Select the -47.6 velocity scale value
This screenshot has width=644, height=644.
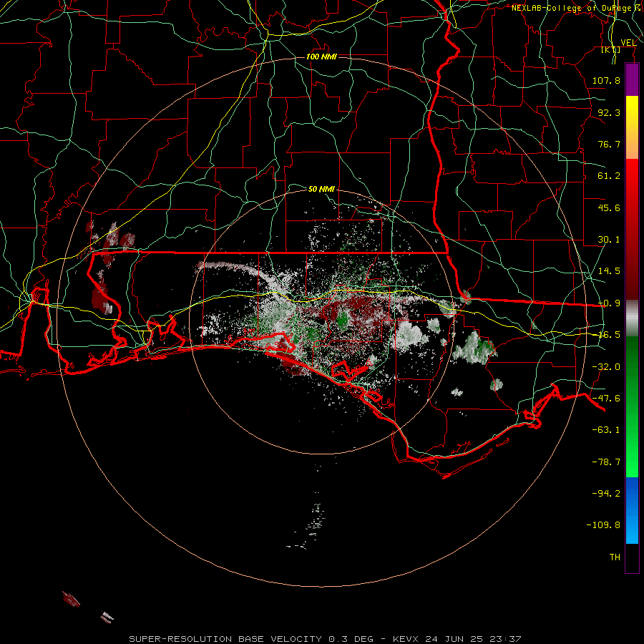coord(606,399)
